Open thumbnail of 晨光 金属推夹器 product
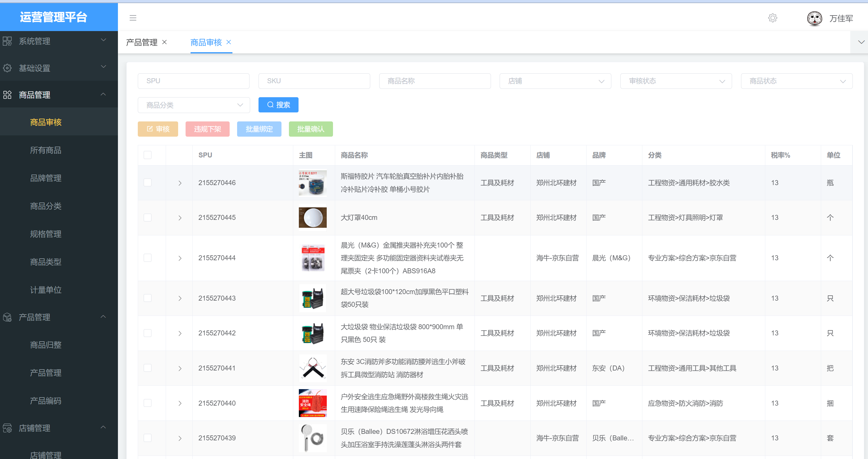Viewport: 868px width, 459px height. (x=313, y=258)
